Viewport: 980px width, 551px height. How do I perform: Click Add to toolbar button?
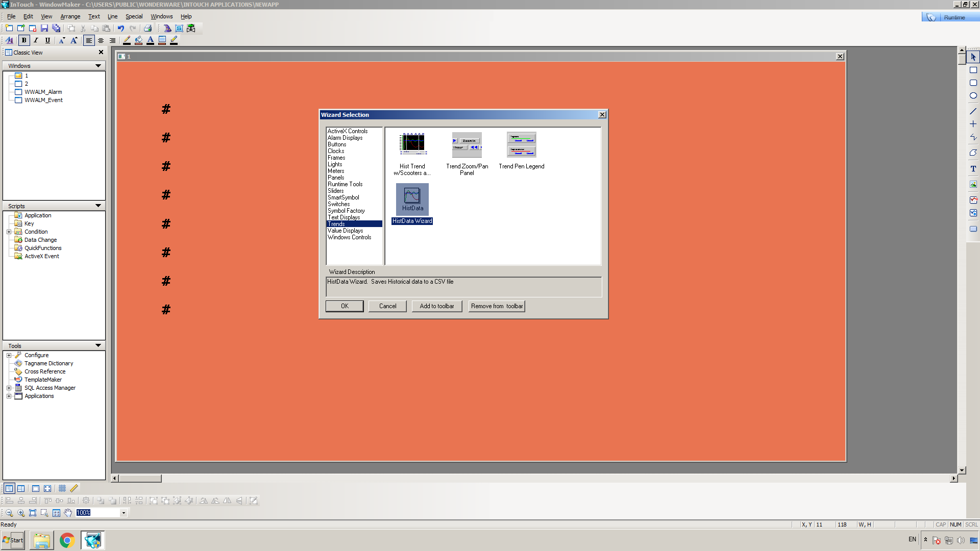click(x=436, y=306)
